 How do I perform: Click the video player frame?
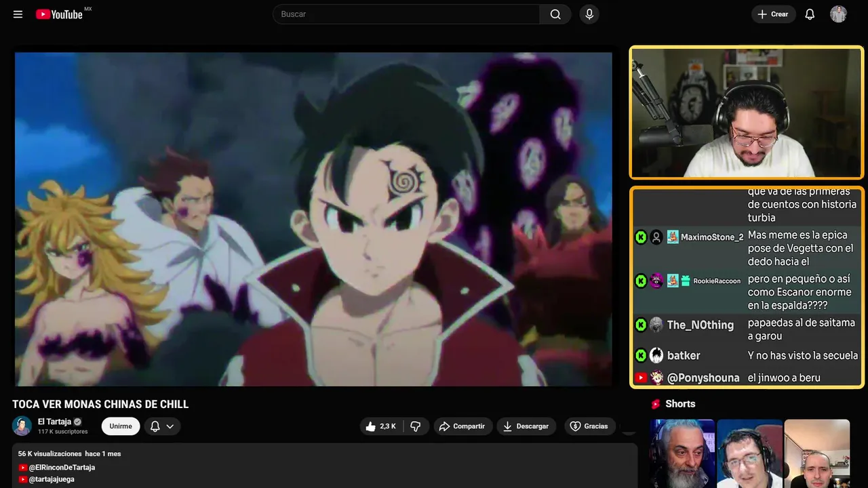click(313, 219)
